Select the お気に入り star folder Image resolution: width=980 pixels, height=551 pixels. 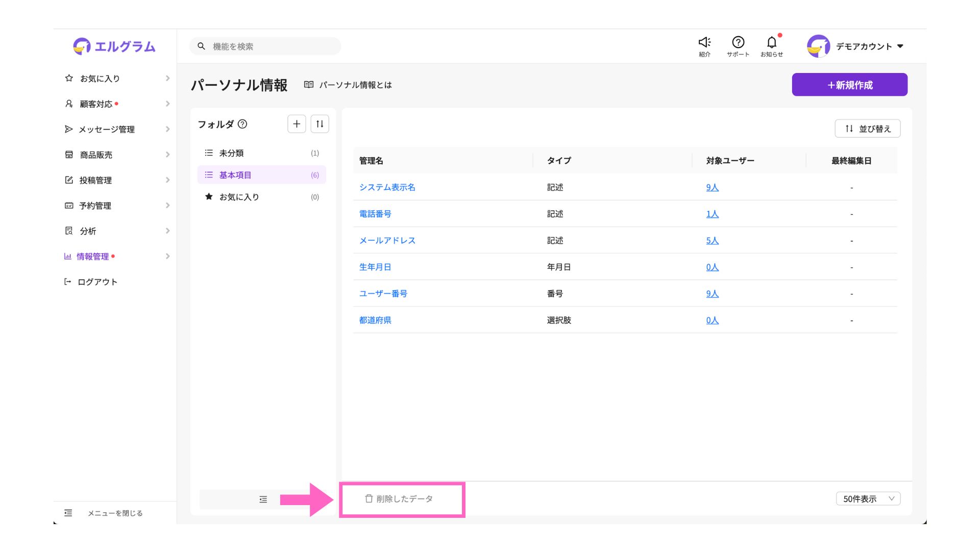(239, 197)
